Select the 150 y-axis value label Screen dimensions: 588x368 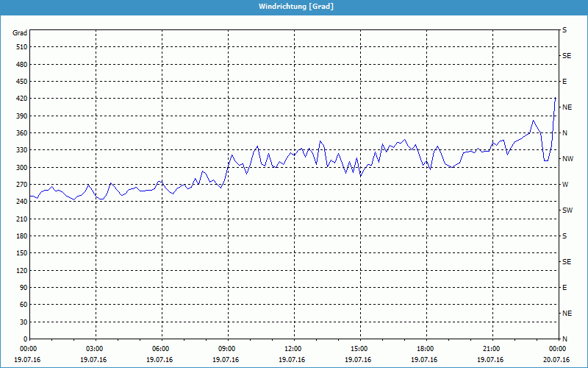[20, 253]
